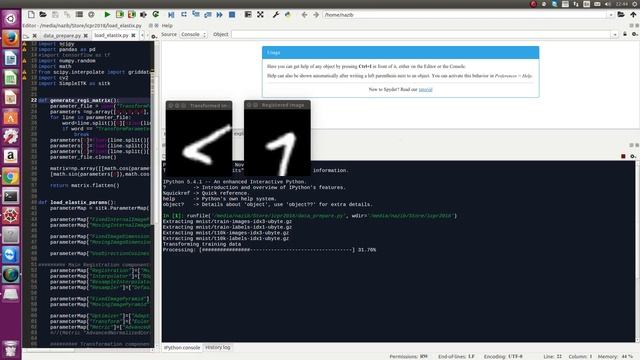Open PYTHONPATH manager icon

pos(288,15)
